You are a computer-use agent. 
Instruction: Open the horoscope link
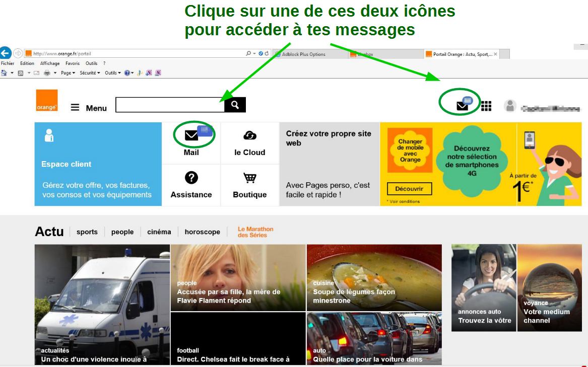click(203, 232)
